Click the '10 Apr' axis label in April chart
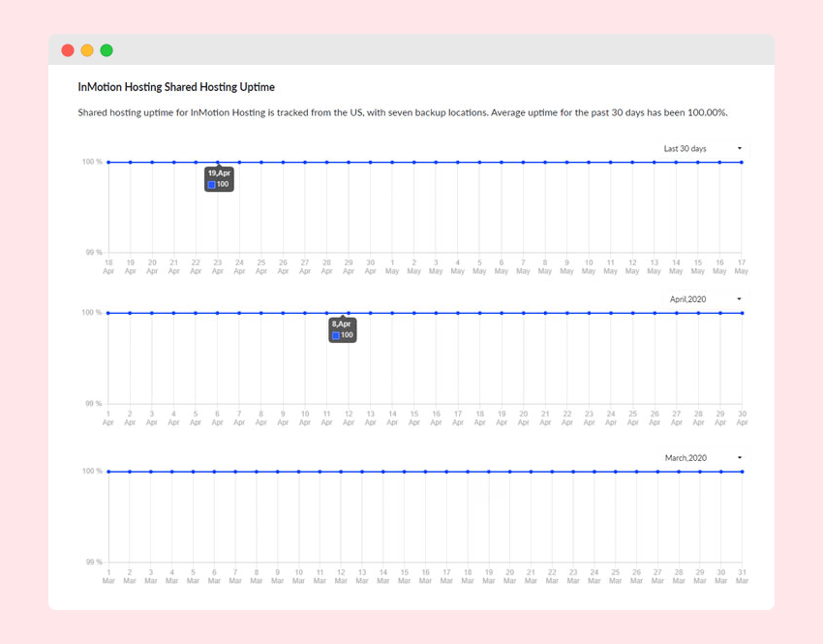The height and width of the screenshot is (644, 823). pyautogui.click(x=305, y=417)
